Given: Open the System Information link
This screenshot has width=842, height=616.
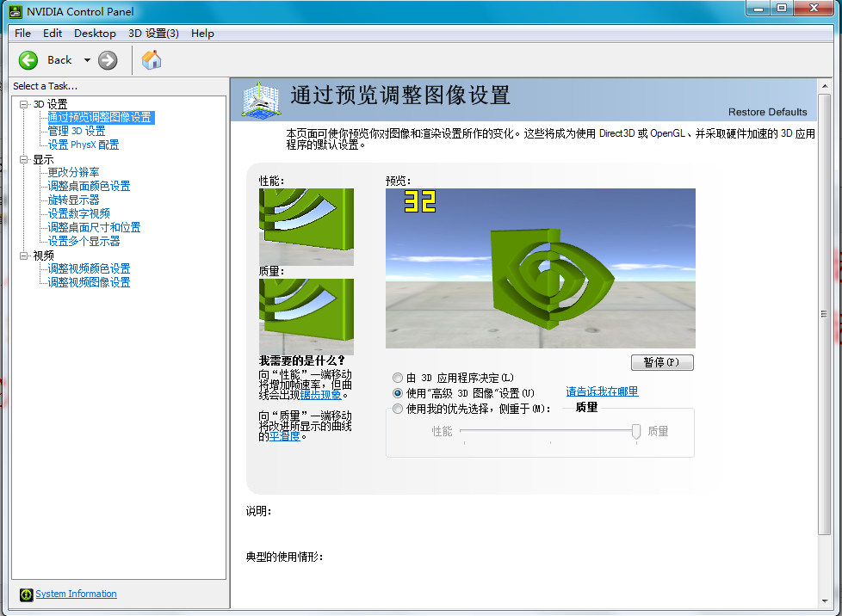Looking at the screenshot, I should [77, 594].
